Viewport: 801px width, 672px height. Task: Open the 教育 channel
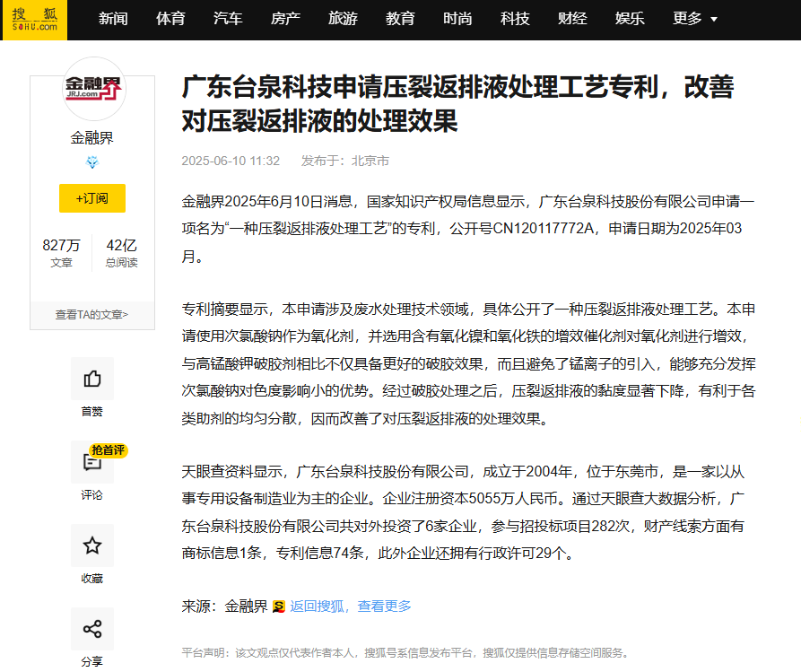[x=400, y=19]
